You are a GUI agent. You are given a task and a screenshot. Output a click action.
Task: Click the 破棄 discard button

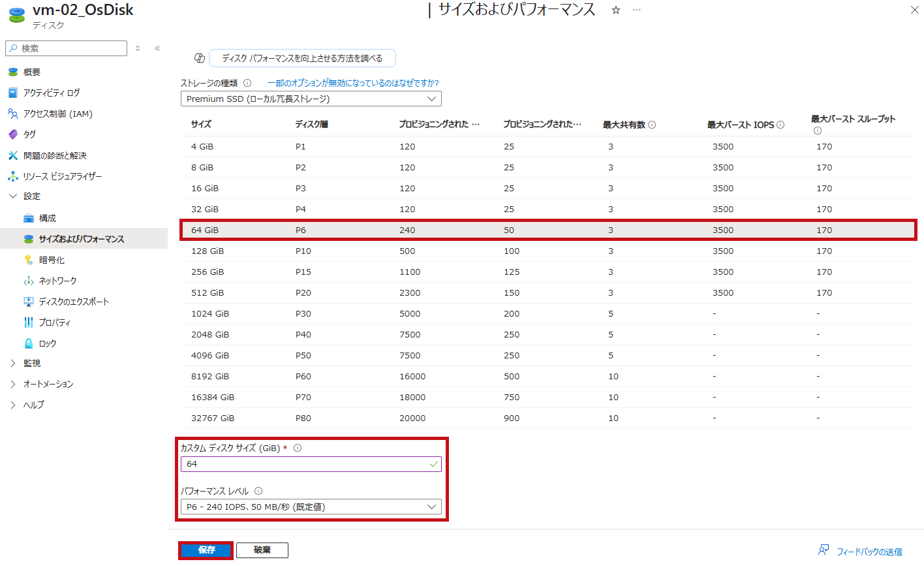(x=262, y=550)
